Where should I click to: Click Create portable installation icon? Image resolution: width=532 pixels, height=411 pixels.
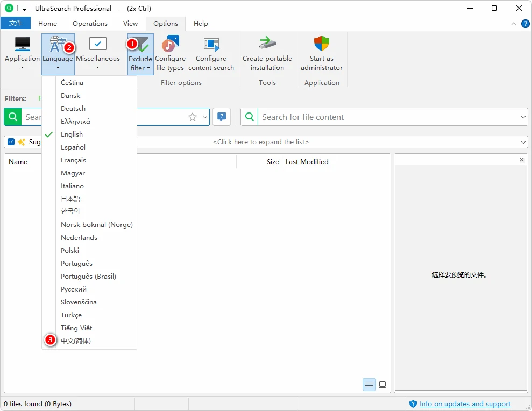point(267,45)
